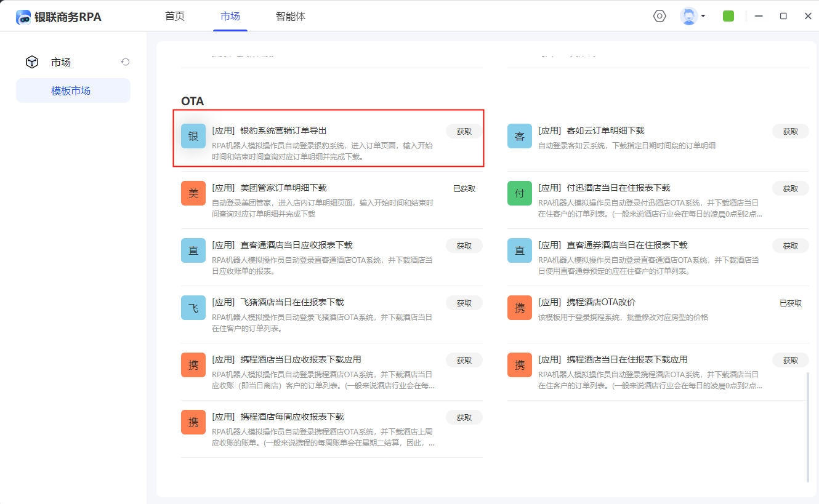Click 获取 for 携程酒店每周应收报表下载
The image size is (819, 504).
464,417
